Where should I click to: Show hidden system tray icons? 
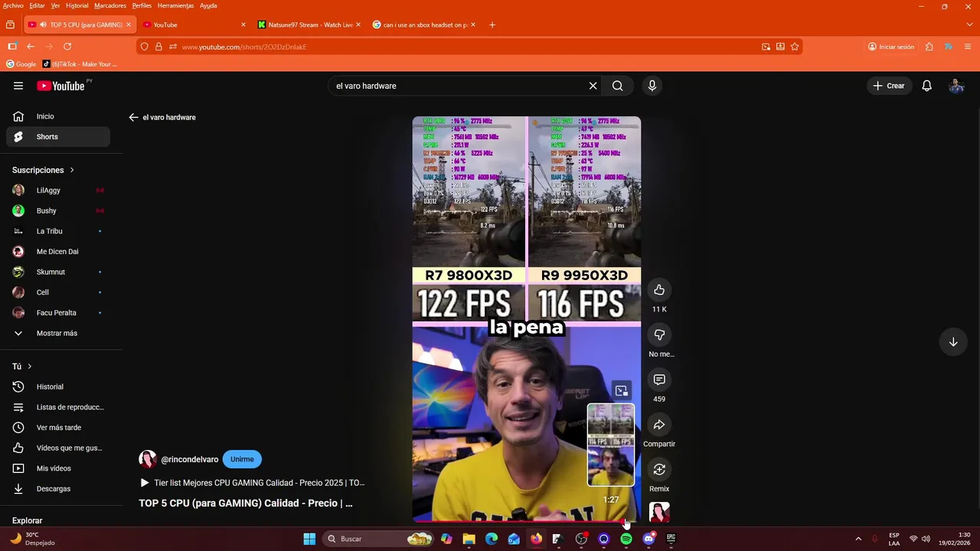point(858,539)
